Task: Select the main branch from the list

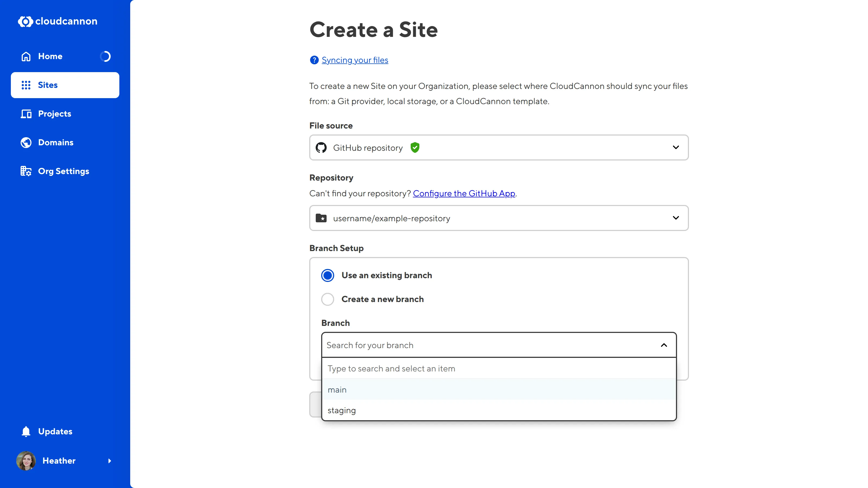Action: [x=337, y=390]
